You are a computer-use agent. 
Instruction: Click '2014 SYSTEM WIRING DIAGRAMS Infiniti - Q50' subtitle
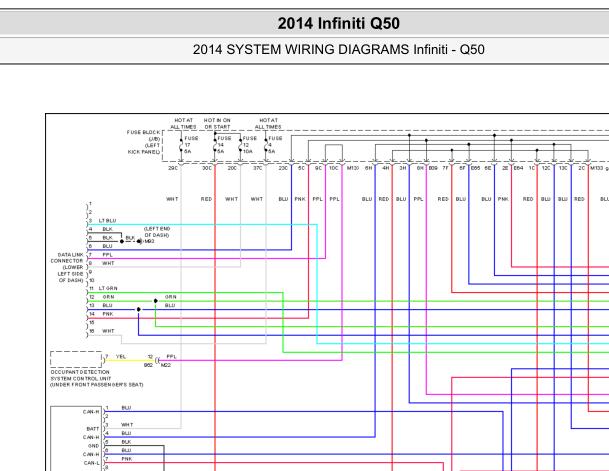(x=338, y=50)
